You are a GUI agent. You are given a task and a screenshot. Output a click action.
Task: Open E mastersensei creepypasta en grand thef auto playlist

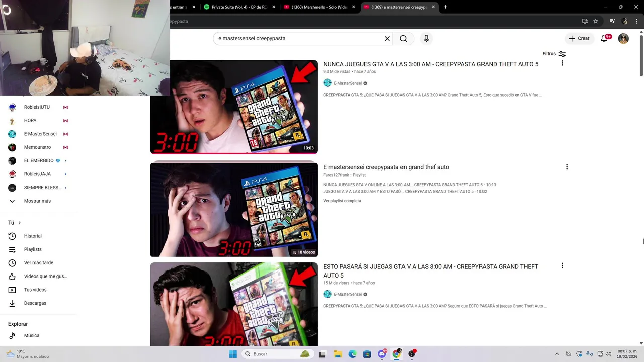pyautogui.click(x=386, y=167)
